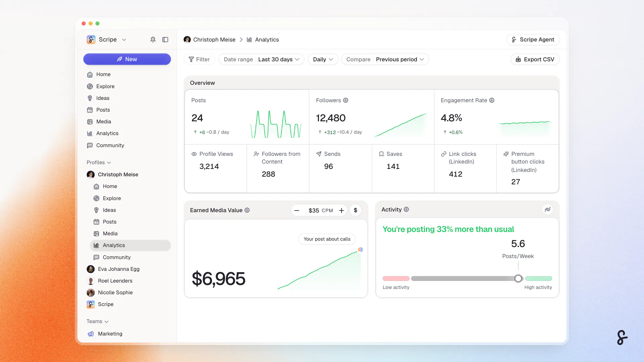Toggle the sidebar panel icon
644x362 pixels.
pyautogui.click(x=165, y=40)
